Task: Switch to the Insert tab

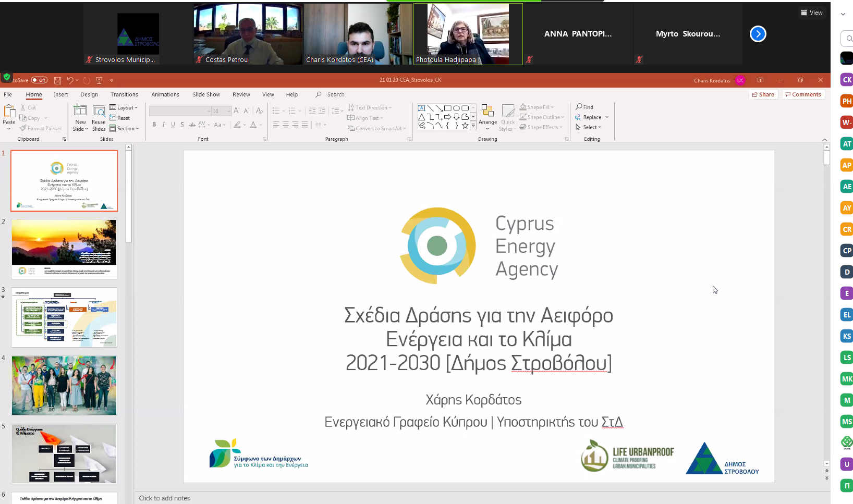Action: tap(61, 94)
